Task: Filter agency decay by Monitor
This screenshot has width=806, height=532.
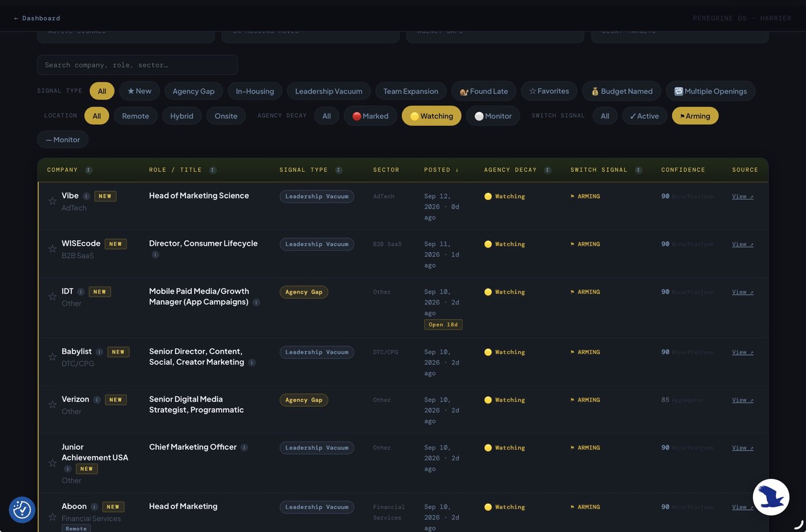Action: (493, 116)
